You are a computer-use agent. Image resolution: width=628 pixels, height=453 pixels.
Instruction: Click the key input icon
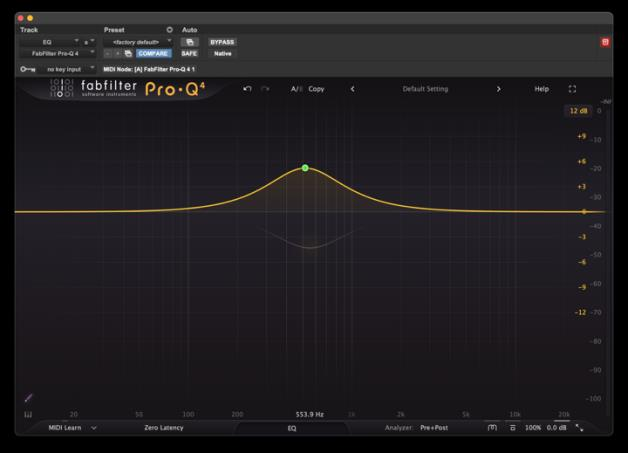(x=28, y=69)
